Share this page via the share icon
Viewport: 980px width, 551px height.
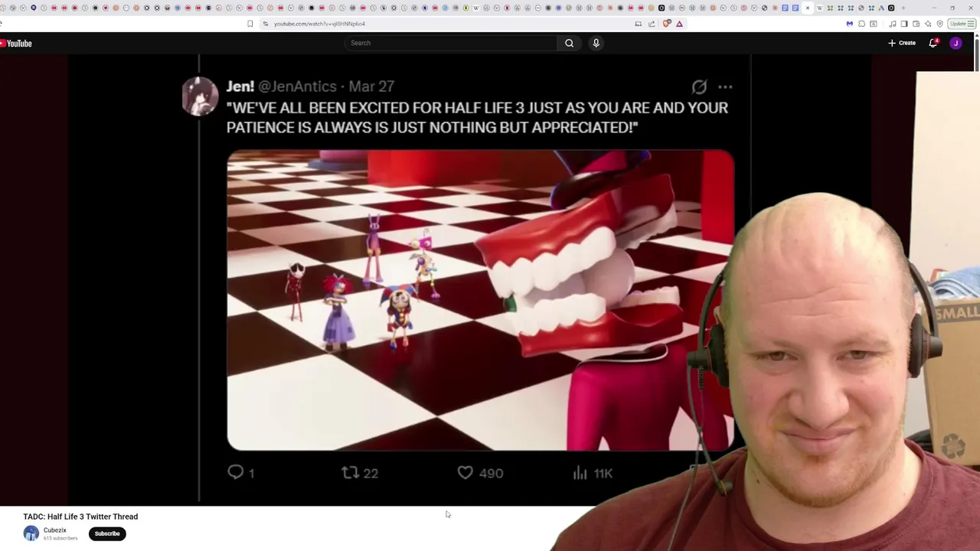click(x=652, y=24)
